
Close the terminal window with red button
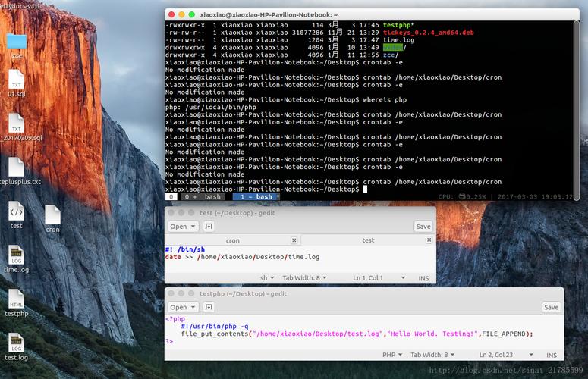click(x=171, y=14)
